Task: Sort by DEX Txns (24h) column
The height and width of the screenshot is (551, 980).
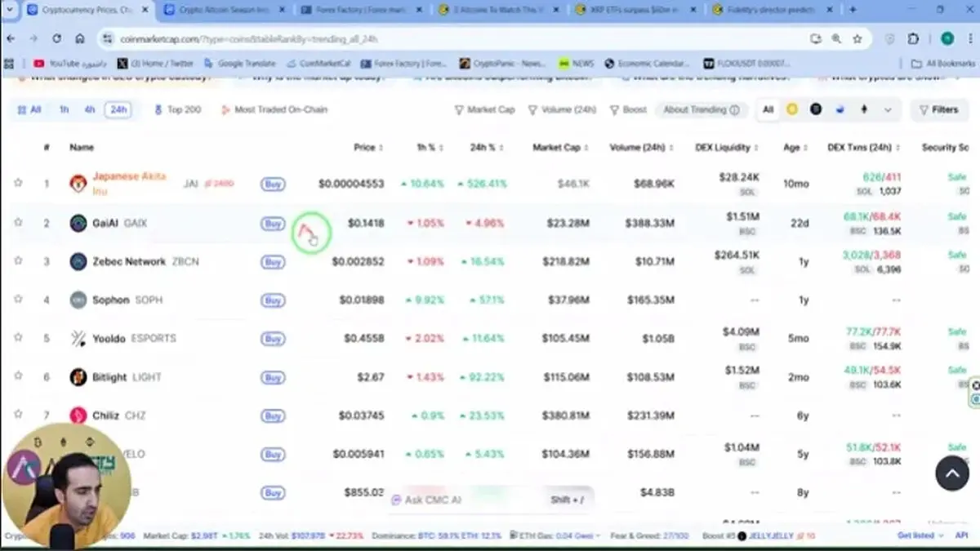Action: [x=863, y=148]
